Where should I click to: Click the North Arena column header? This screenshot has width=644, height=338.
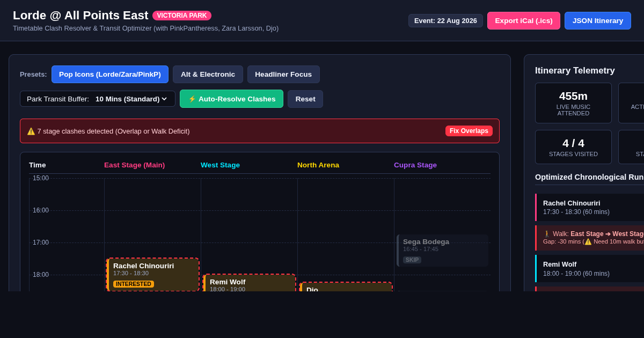318,165
